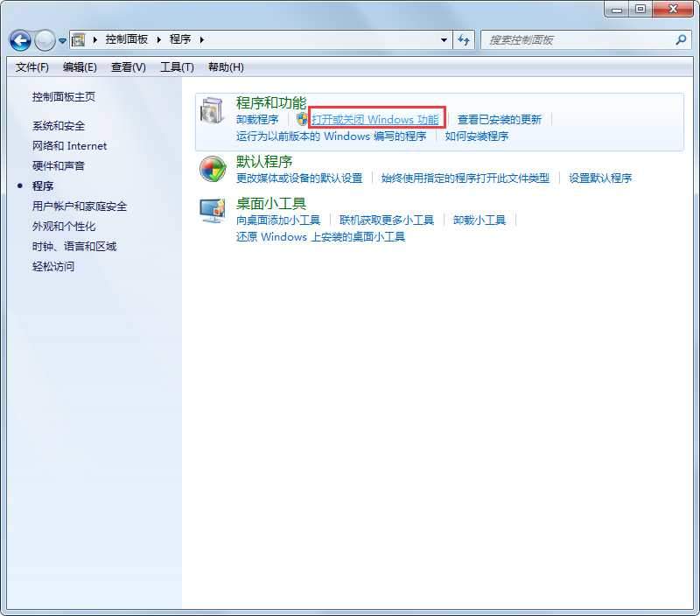
Task: Click the back navigation arrow
Action: [19, 39]
